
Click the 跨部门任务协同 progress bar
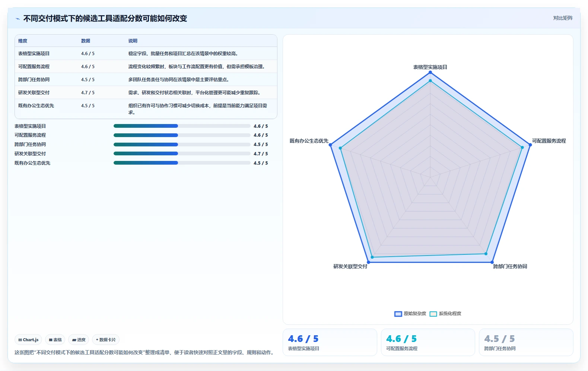click(182, 145)
